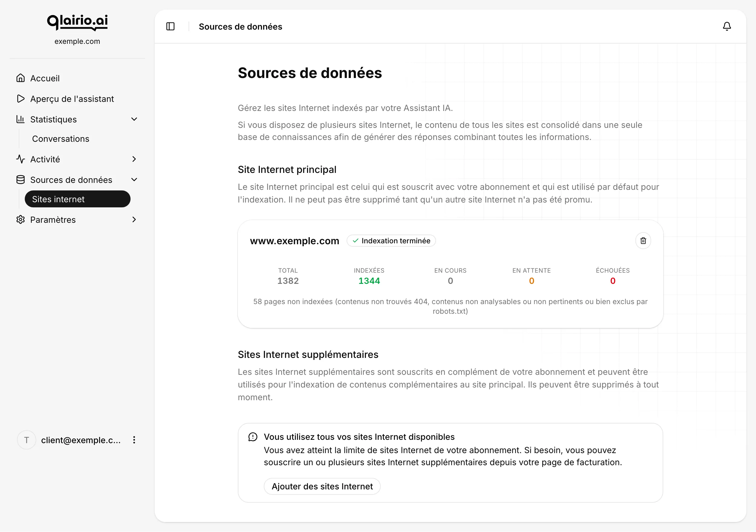Open the account options three-dot menu

134,440
